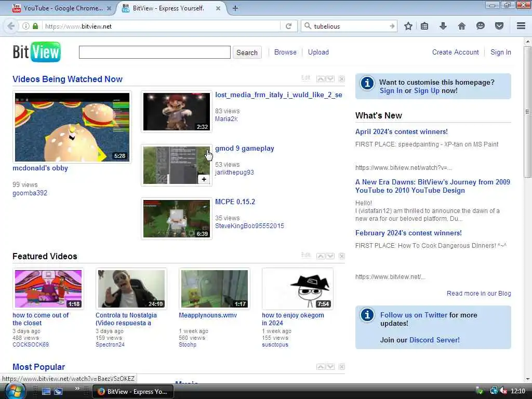The height and width of the screenshot is (399, 532).
Task: Click the browser address bar
Action: click(161, 26)
